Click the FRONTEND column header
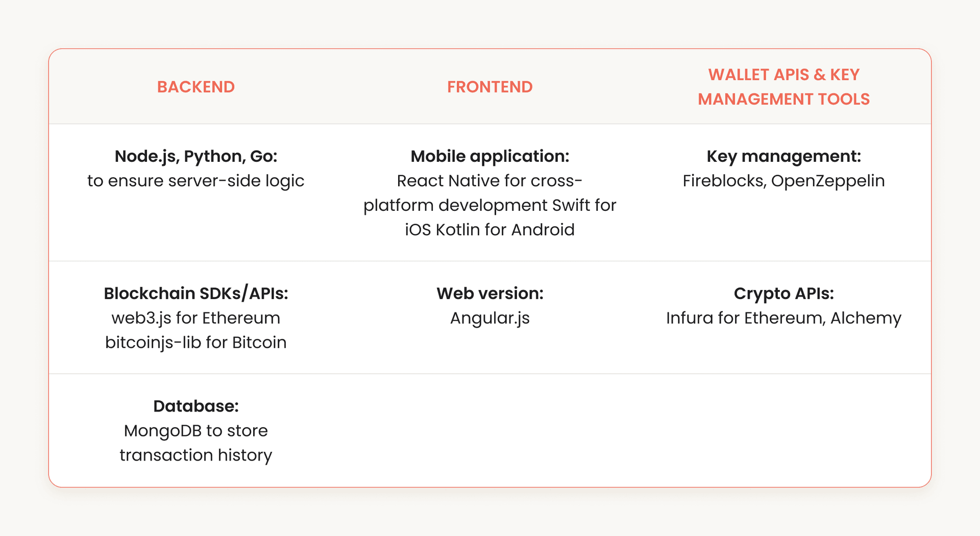Screen dimensions: 980x536 click(489, 87)
